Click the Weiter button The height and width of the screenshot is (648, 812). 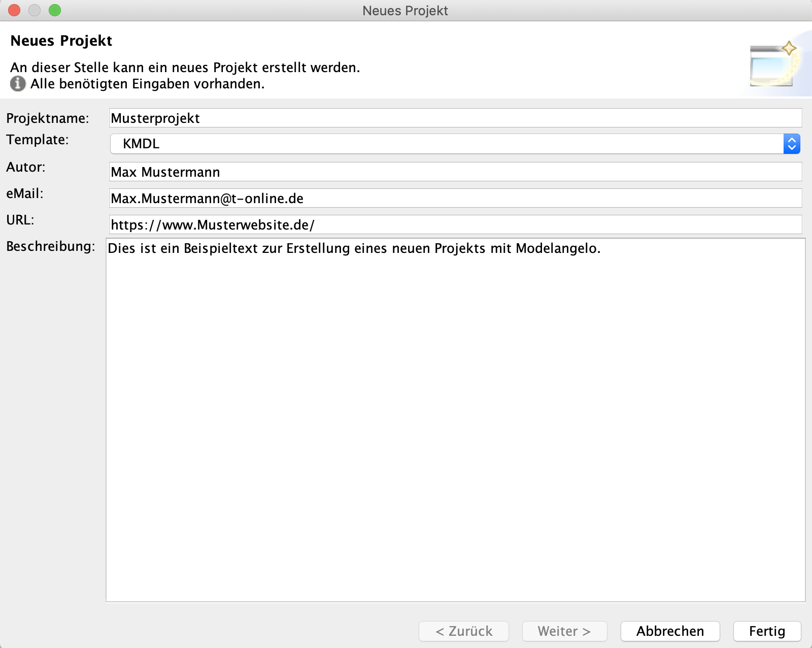pyautogui.click(x=564, y=631)
